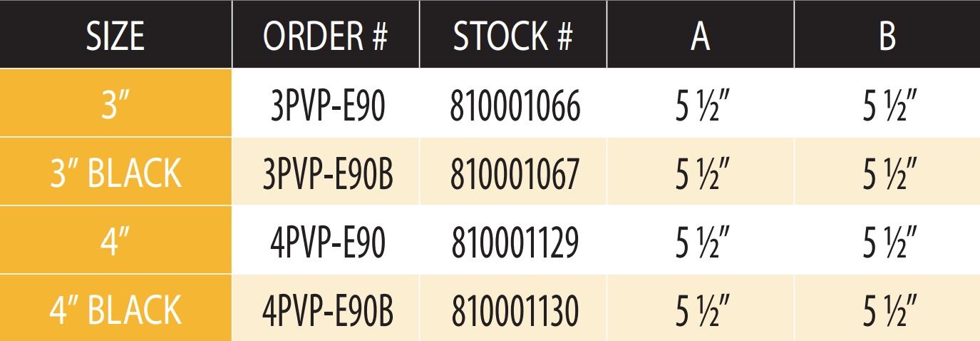Click stock number 810001067

515,174
